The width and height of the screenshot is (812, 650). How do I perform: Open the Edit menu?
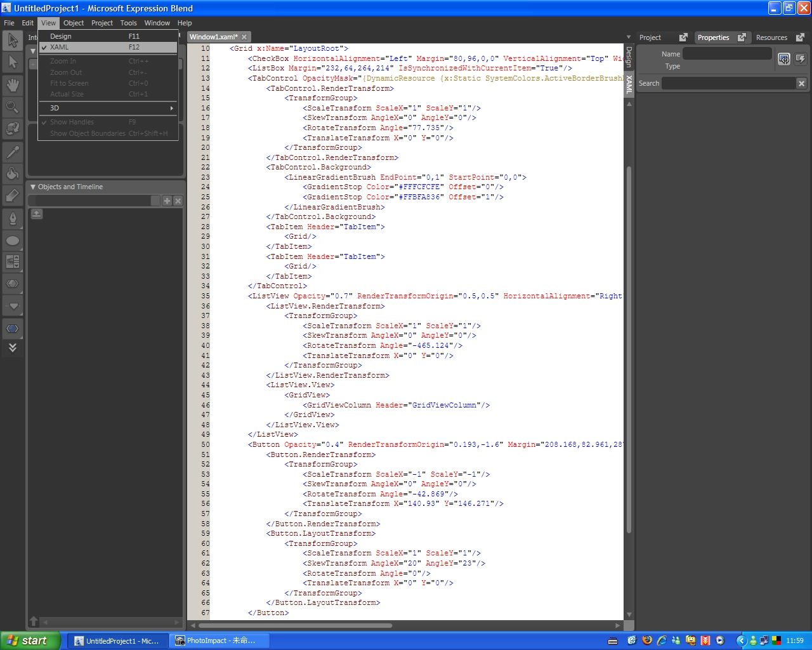[x=28, y=23]
